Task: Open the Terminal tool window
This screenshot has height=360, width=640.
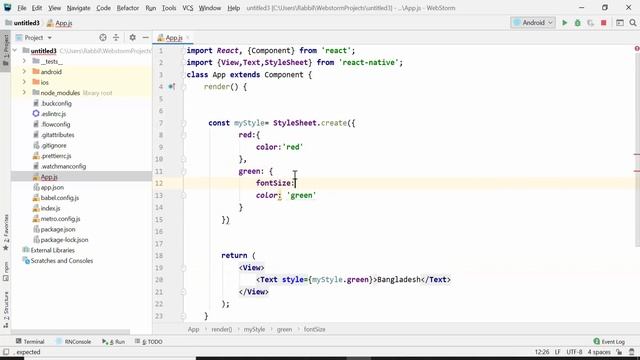Action: pyautogui.click(x=30, y=342)
